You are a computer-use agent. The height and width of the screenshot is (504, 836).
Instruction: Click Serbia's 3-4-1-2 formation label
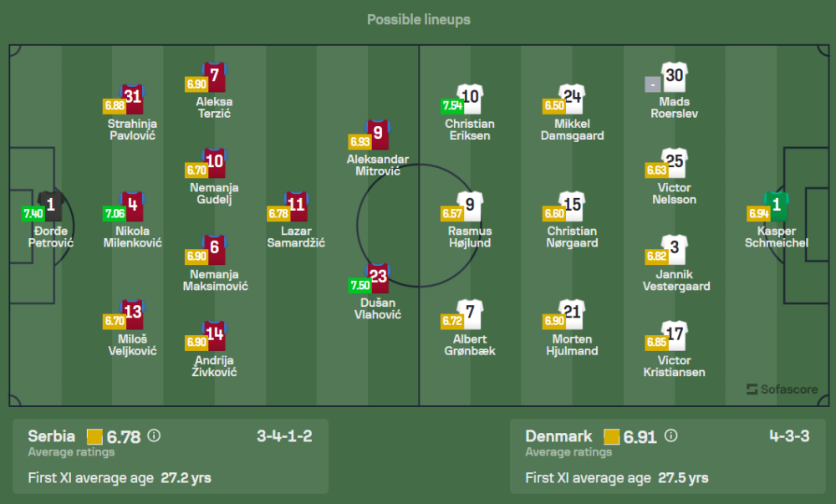pos(284,435)
